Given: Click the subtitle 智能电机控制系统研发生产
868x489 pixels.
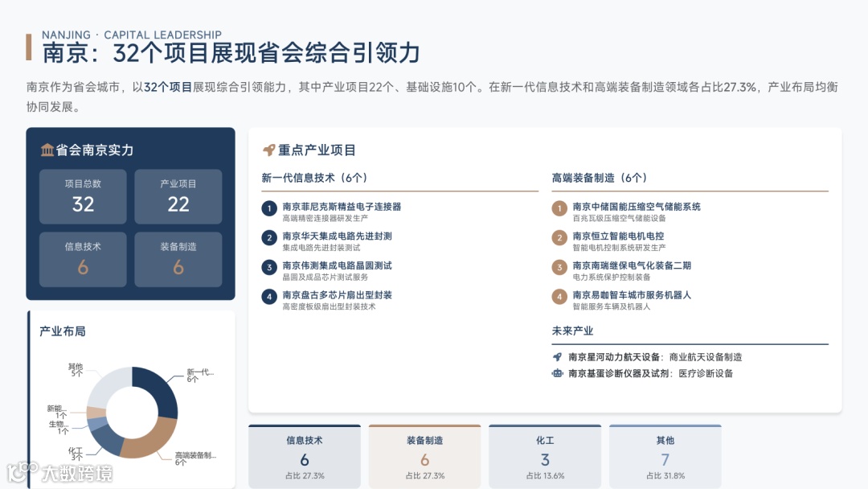Looking at the screenshot, I should 619,248.
